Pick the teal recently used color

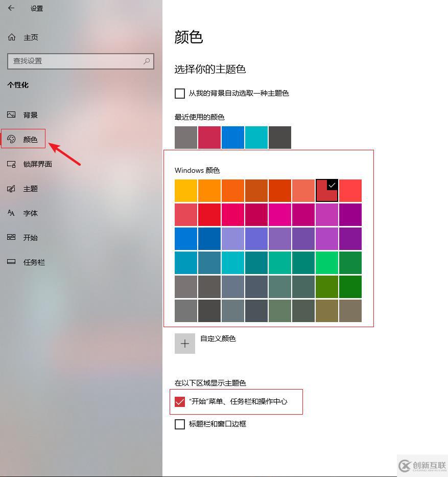point(256,137)
